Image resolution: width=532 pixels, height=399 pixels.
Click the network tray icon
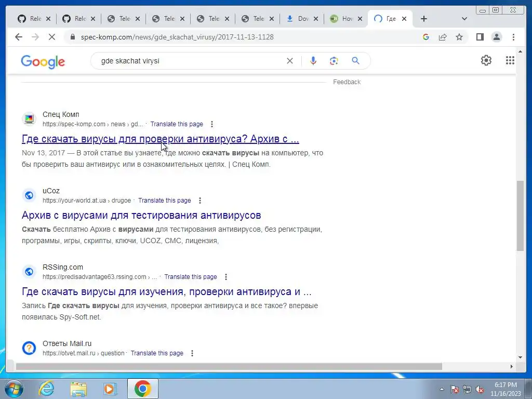click(x=467, y=390)
